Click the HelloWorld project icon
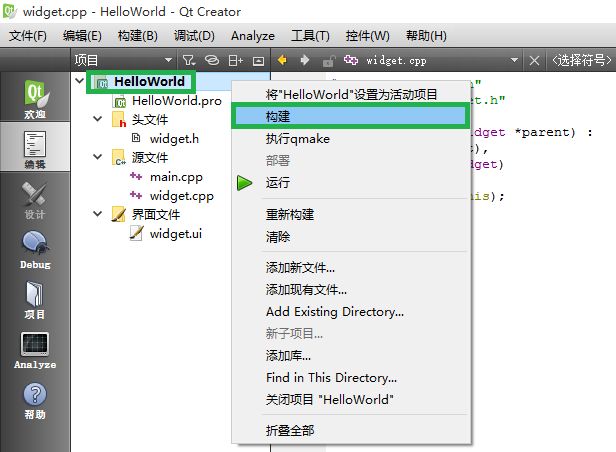The width and height of the screenshot is (616, 452). pos(102,82)
